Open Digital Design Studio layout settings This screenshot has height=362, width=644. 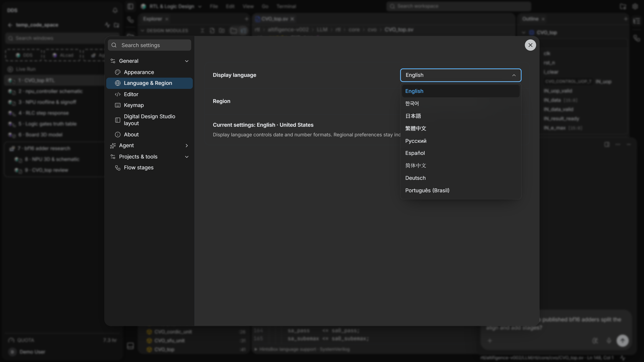click(150, 120)
